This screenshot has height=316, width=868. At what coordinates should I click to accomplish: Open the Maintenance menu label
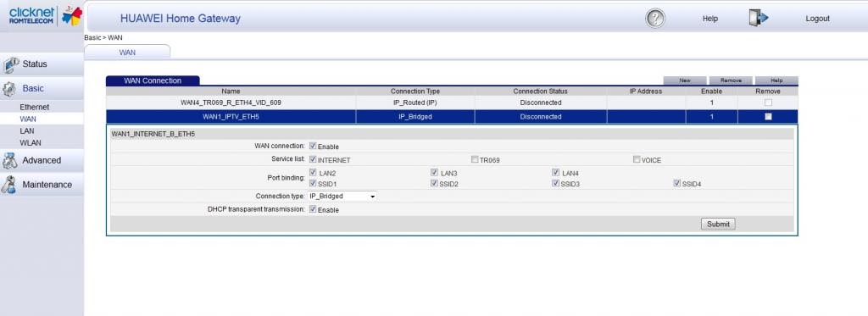point(47,185)
